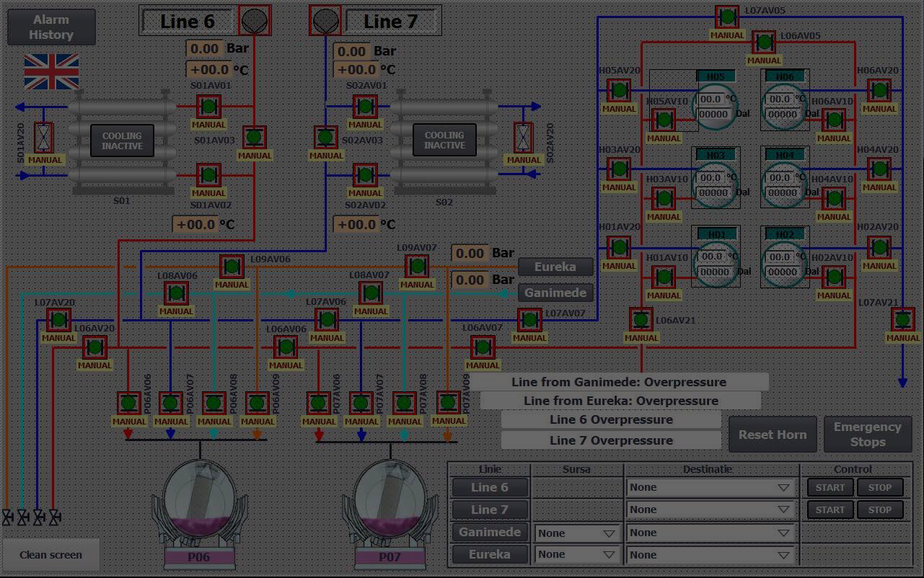Select the H05AV20 valve icon
Image resolution: width=924 pixels, height=578 pixels.
[618, 91]
